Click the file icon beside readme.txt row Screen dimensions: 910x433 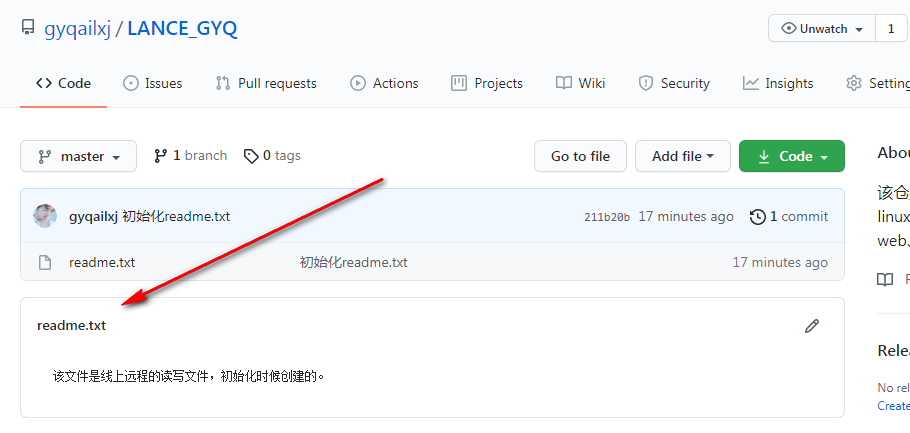[x=45, y=262]
